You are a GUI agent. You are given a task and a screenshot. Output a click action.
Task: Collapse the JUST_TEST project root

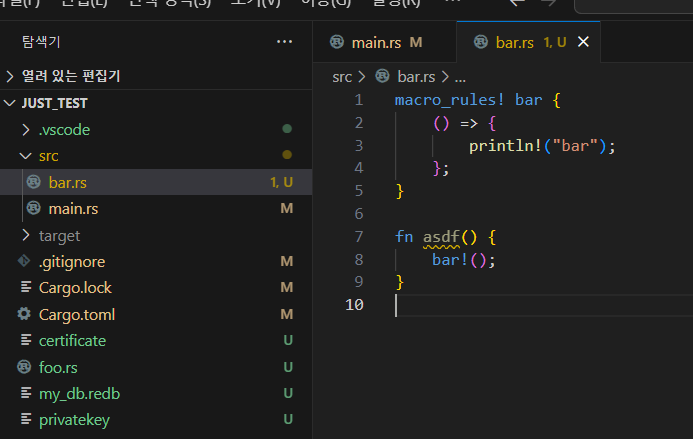[x=11, y=103]
